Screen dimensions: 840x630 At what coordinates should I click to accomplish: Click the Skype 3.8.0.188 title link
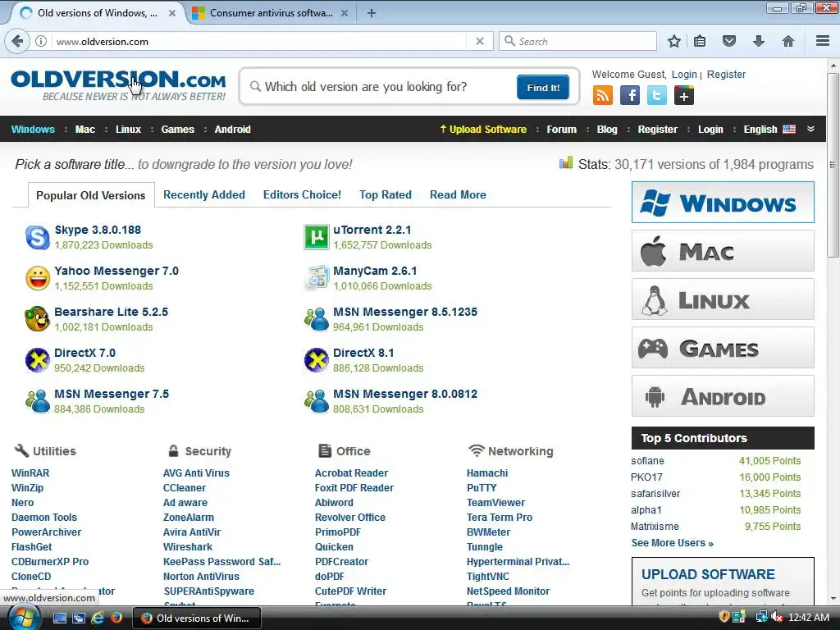point(98,230)
